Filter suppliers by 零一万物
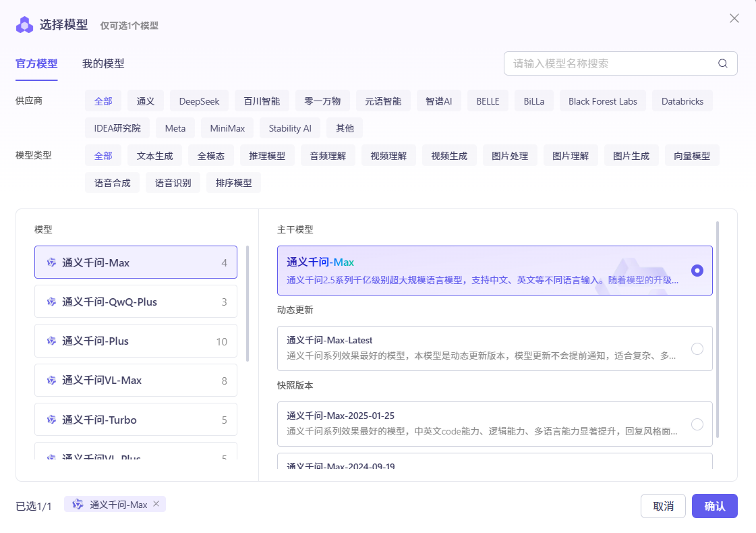The width and height of the screenshot is (756, 533). point(322,101)
